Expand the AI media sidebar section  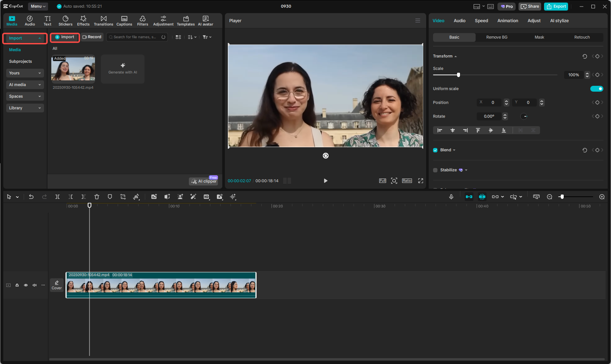click(x=25, y=85)
